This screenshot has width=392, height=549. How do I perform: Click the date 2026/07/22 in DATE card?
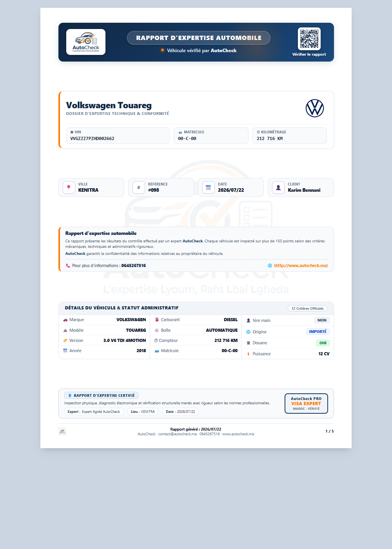tap(231, 190)
